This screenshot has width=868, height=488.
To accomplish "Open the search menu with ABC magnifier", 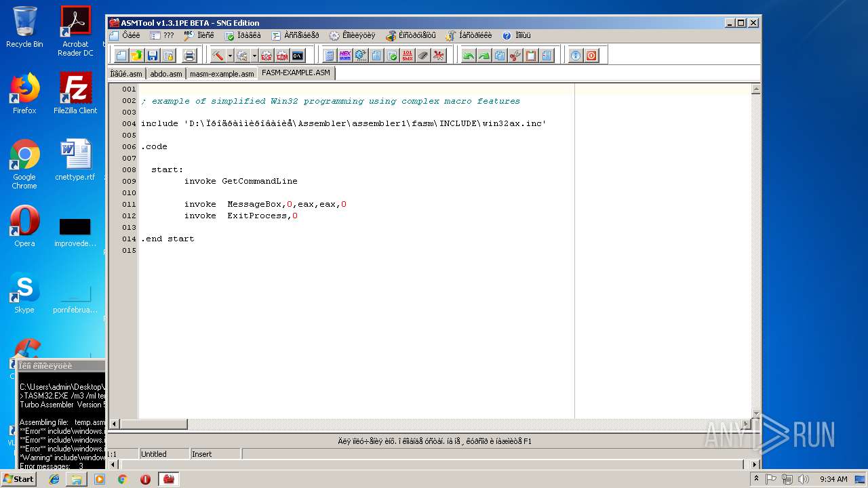I will (199, 35).
